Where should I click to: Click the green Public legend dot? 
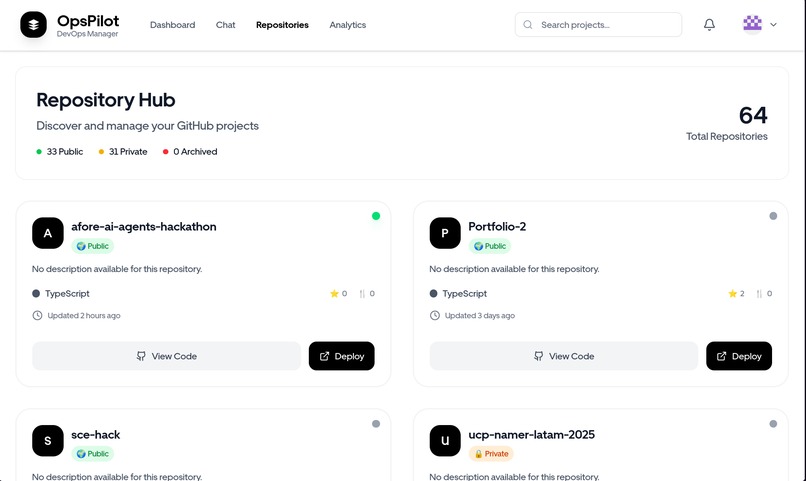(x=39, y=152)
